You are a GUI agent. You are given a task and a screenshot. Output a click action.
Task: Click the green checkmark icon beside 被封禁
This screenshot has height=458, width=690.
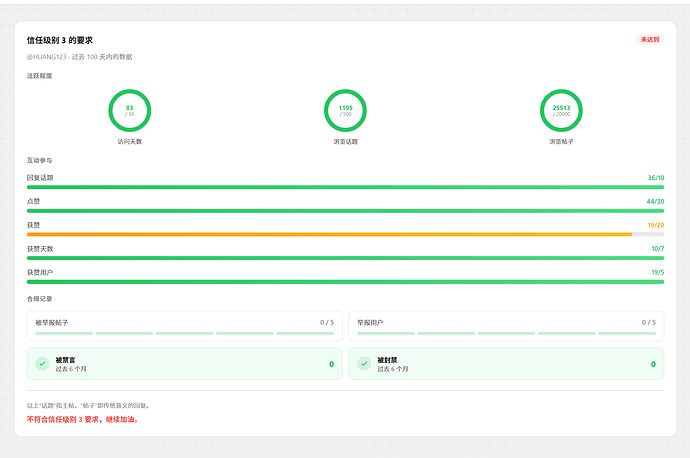(364, 364)
